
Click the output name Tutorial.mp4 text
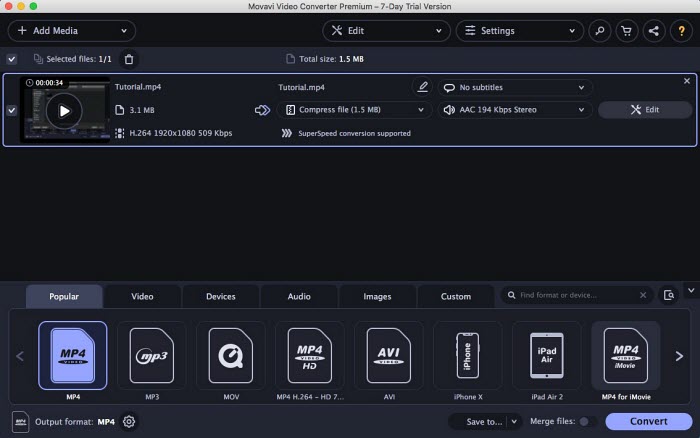tap(301, 88)
